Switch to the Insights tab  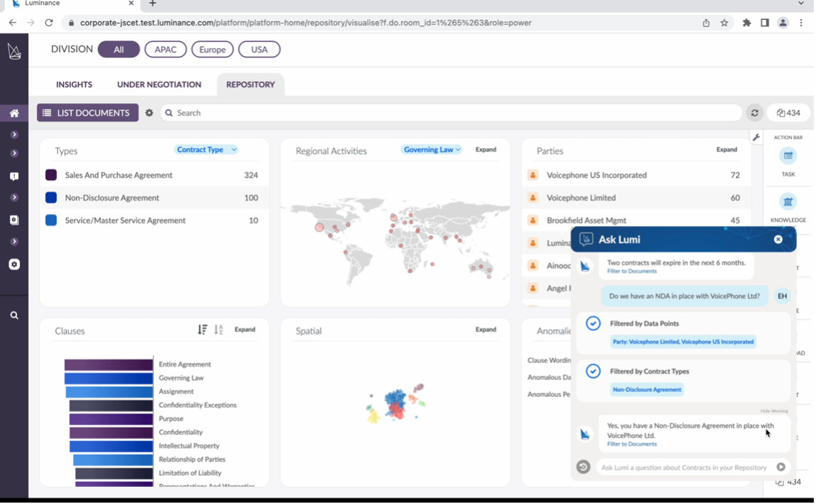click(x=74, y=84)
